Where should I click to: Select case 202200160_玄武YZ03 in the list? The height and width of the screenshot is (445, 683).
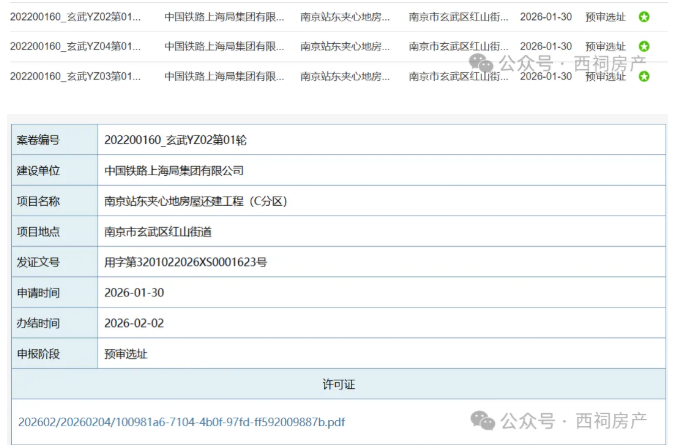pos(75,76)
